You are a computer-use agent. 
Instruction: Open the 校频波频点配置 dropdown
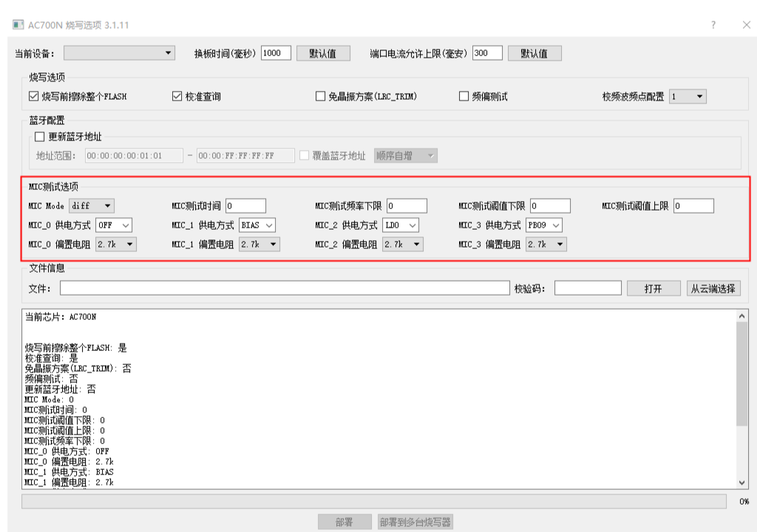tap(688, 97)
